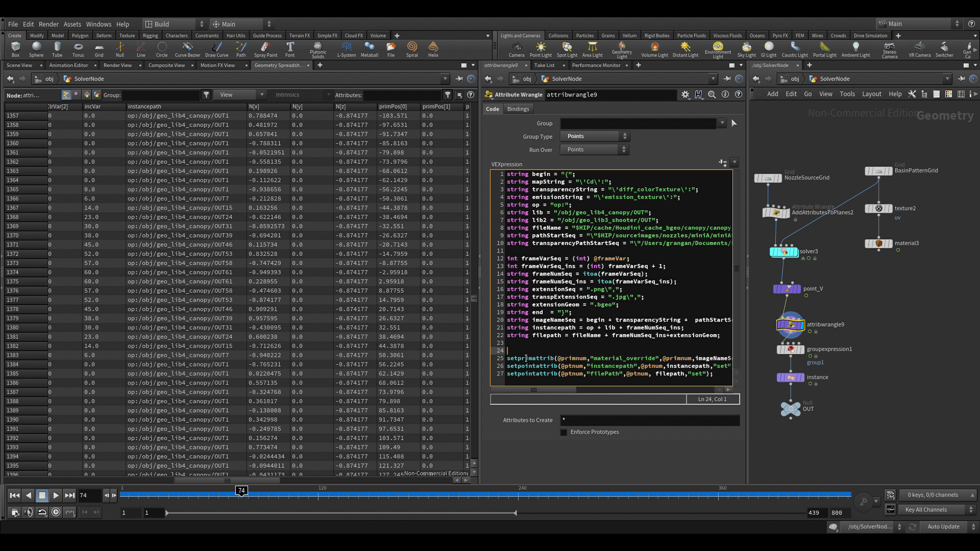Image resolution: width=980 pixels, height=551 pixels.
Task: Click the Spray Paint shelf tool
Action: [265, 49]
